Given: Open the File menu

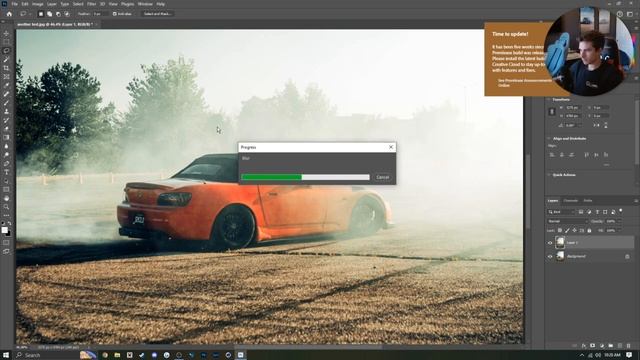Looking at the screenshot, I should pos(15,4).
